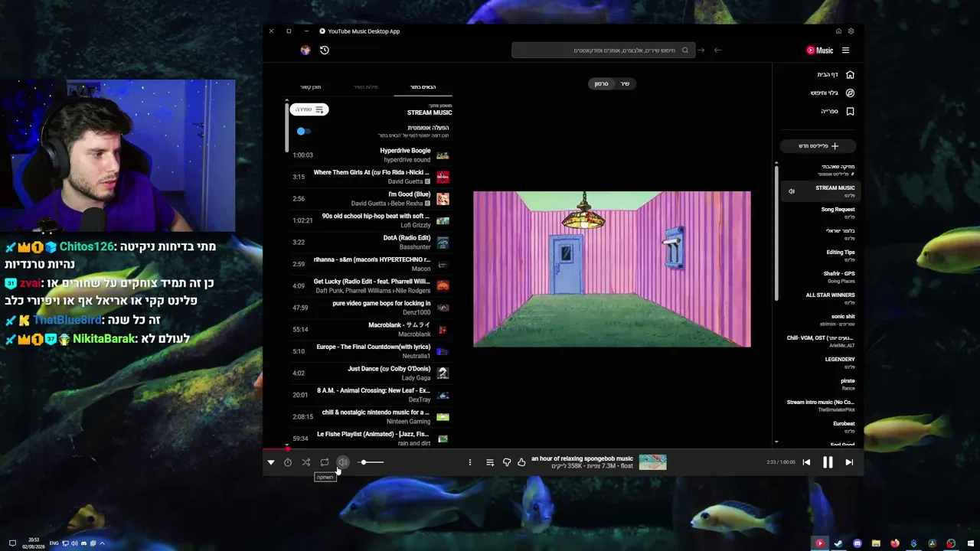Viewport: 980px width, 551px height.
Task: Open Discord from the taskbar
Action: click(857, 543)
